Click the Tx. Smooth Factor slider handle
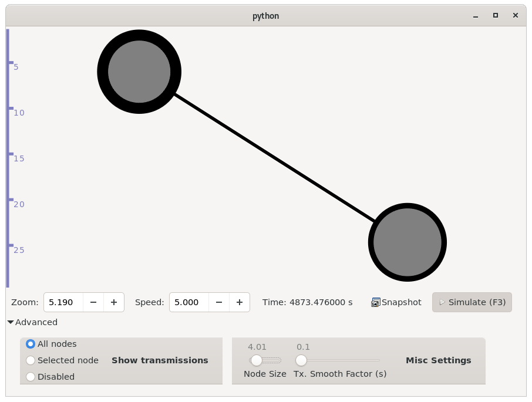532x402 pixels. (301, 360)
